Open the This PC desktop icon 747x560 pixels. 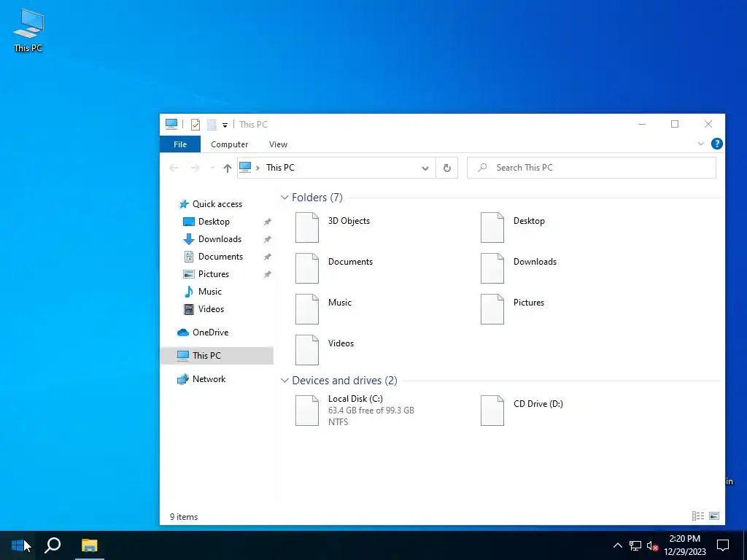click(28, 31)
